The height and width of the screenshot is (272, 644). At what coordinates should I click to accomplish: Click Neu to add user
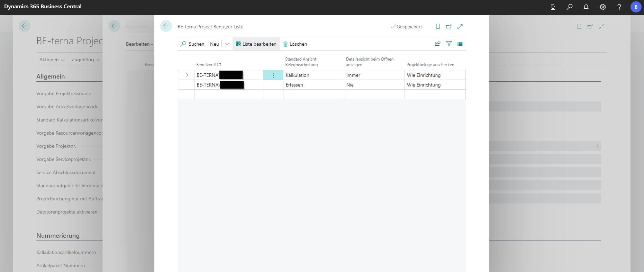pyautogui.click(x=214, y=44)
